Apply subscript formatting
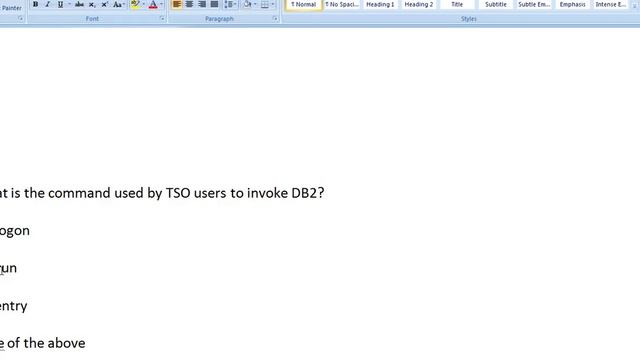The image size is (640, 360). (x=92, y=4)
